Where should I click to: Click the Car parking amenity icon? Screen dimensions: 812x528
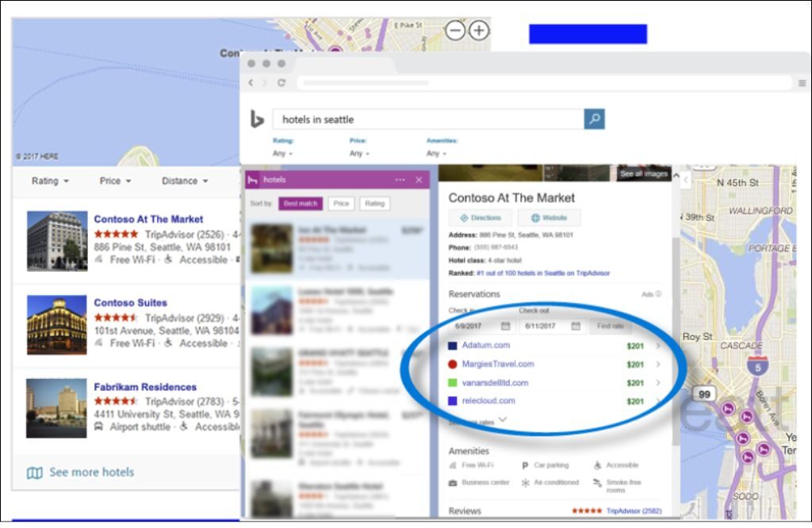point(525,465)
